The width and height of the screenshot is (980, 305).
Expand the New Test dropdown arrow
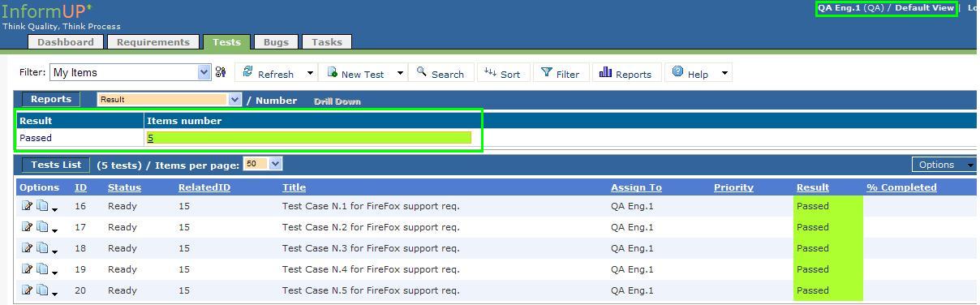click(400, 73)
